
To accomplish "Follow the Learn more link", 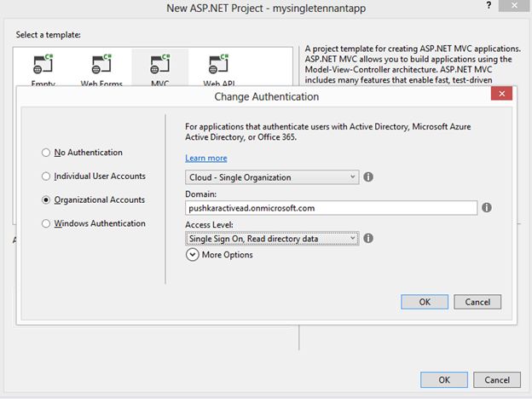I will (206, 158).
